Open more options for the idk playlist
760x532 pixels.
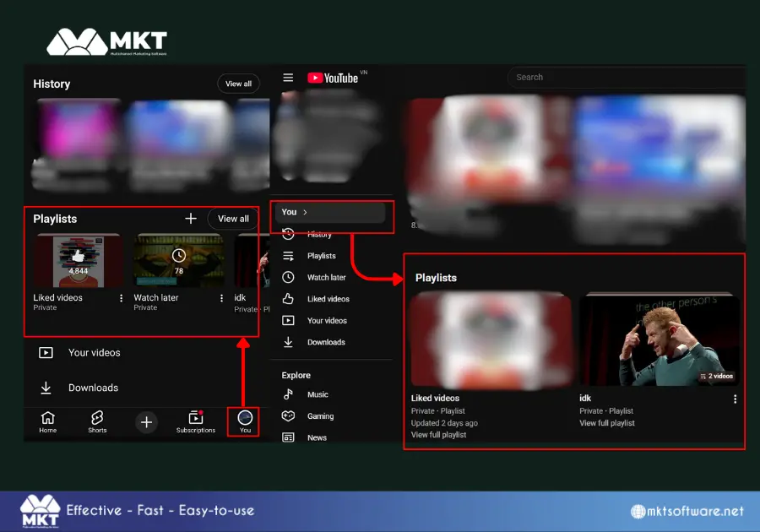[x=735, y=399]
